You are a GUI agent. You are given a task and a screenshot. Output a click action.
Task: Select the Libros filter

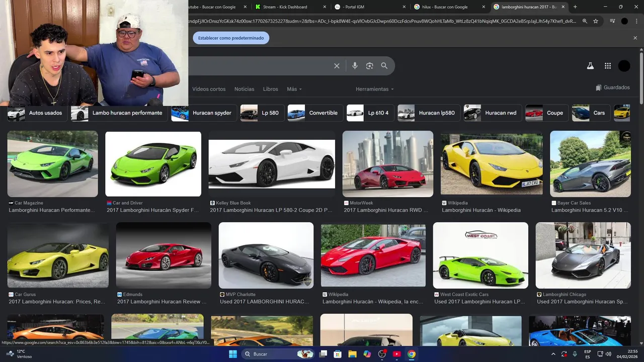point(270,89)
